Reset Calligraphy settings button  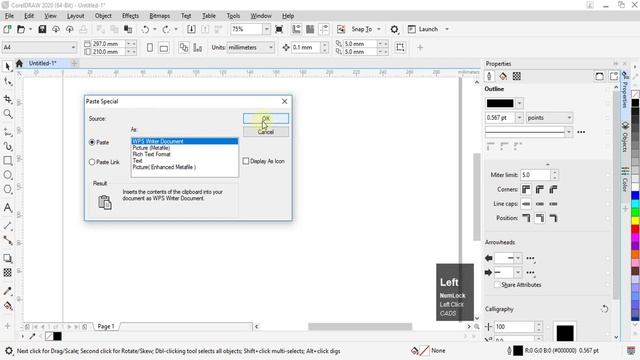click(x=604, y=309)
